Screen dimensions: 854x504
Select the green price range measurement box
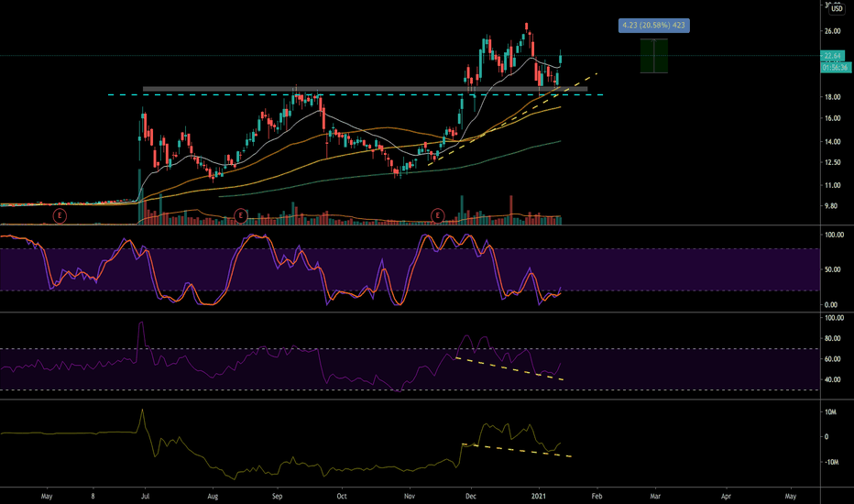pyautogui.click(x=653, y=56)
